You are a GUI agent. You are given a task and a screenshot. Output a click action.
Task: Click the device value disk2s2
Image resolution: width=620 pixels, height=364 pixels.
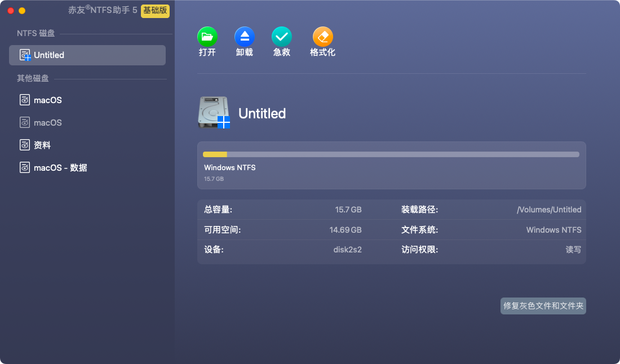[x=347, y=250]
